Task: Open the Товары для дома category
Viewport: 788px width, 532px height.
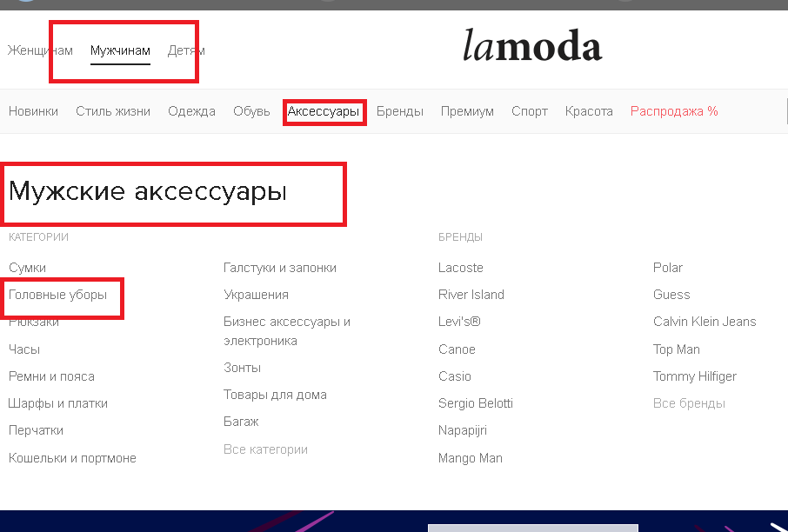Action: pyautogui.click(x=275, y=395)
